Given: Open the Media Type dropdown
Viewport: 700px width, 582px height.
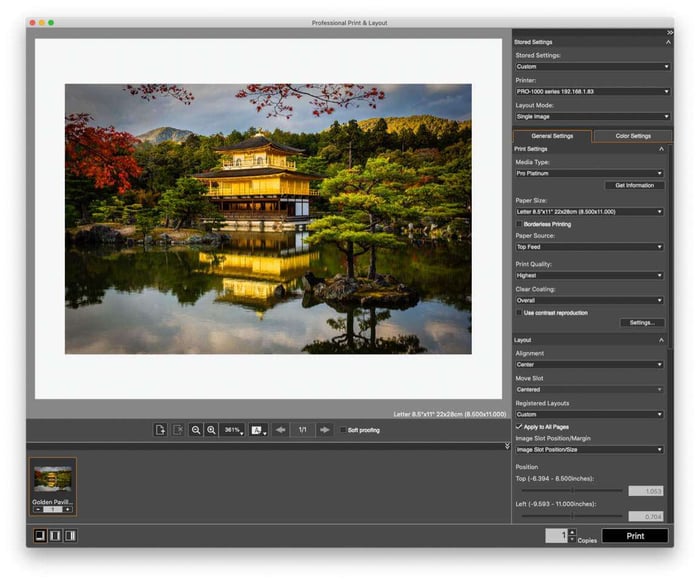Looking at the screenshot, I should pyautogui.click(x=589, y=173).
